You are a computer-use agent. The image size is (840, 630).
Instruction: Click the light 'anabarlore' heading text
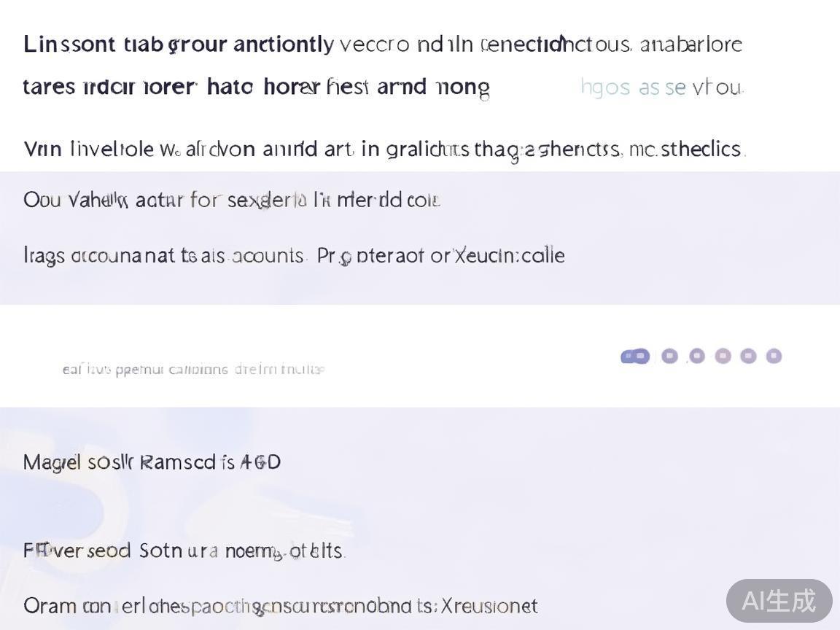[691, 44]
